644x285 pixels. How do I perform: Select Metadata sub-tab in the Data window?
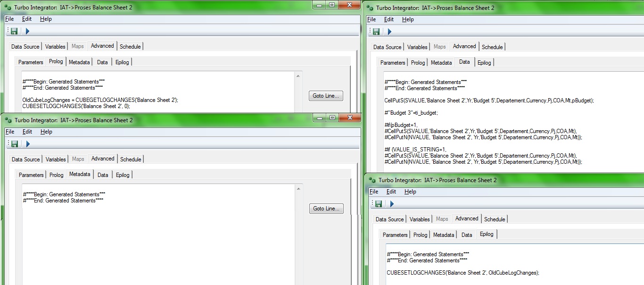click(x=441, y=63)
